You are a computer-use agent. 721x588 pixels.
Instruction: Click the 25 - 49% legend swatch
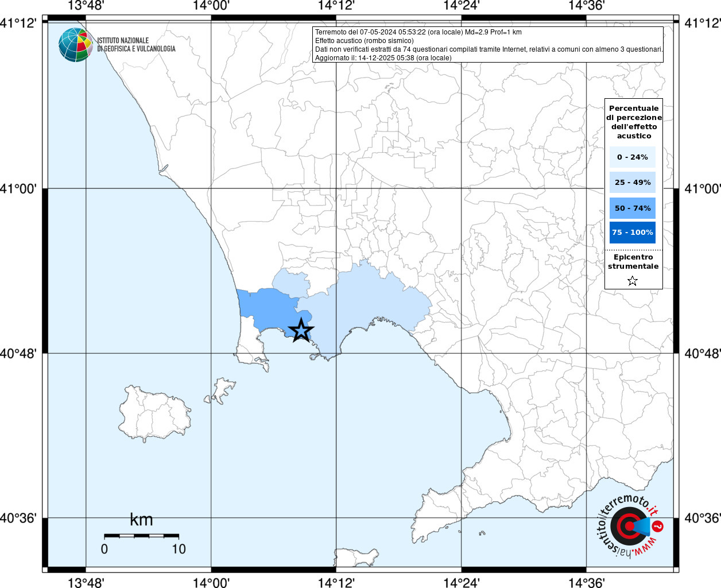(632, 183)
